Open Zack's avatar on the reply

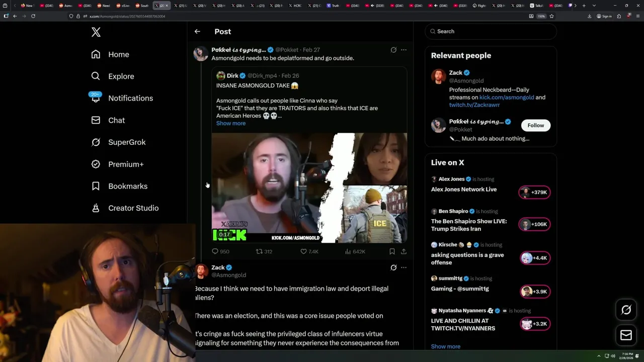pyautogui.click(x=201, y=271)
